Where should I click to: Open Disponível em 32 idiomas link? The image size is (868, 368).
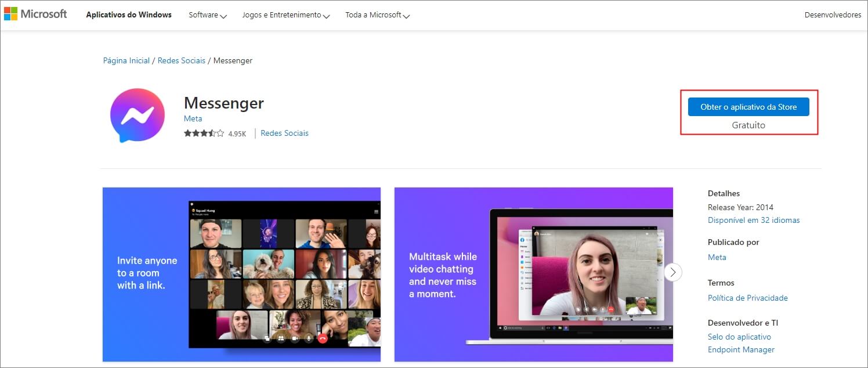(754, 220)
